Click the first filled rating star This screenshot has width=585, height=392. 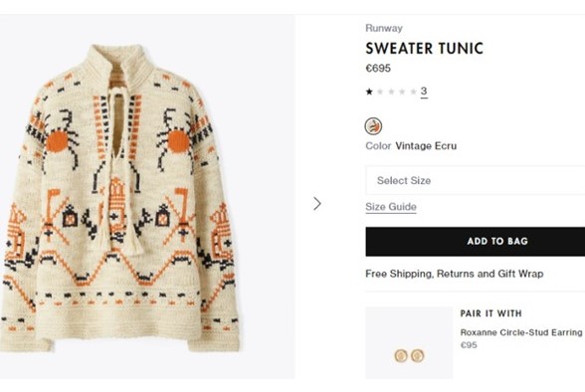click(369, 92)
